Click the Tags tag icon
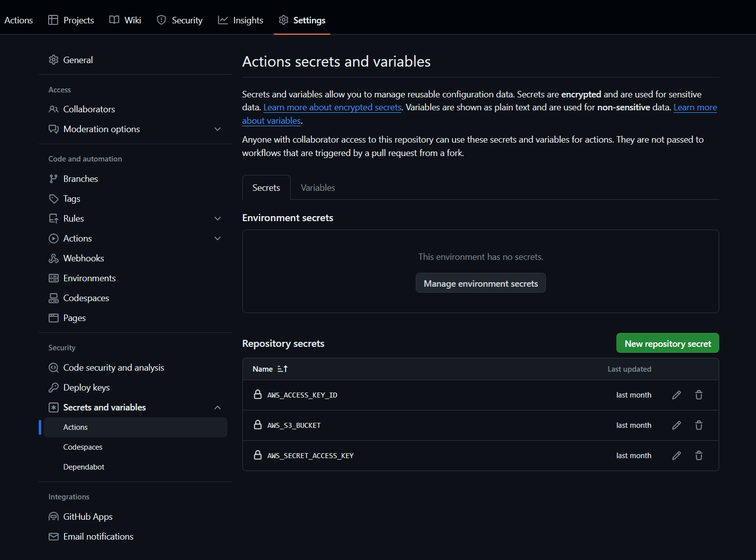The image size is (756, 560). pos(54,199)
